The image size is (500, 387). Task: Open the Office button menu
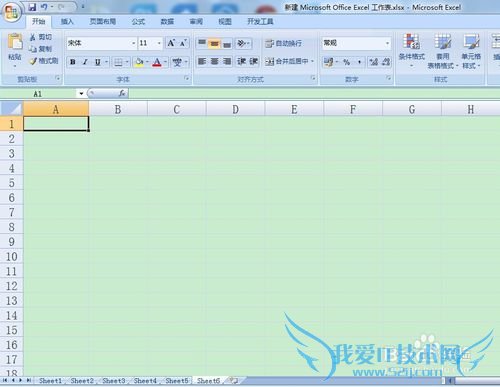click(11, 13)
